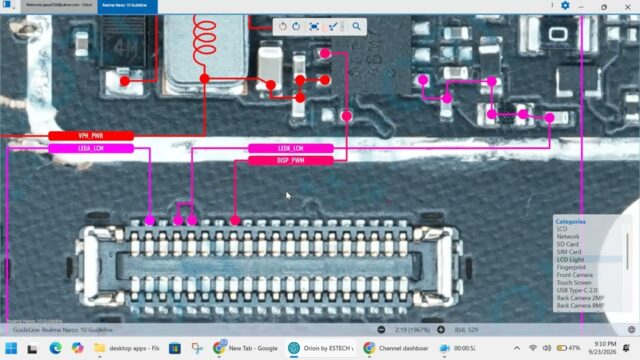Image resolution: width=640 pixels, height=360 pixels.
Task: Open the app menu icon at top-left
Action: coord(7,5)
